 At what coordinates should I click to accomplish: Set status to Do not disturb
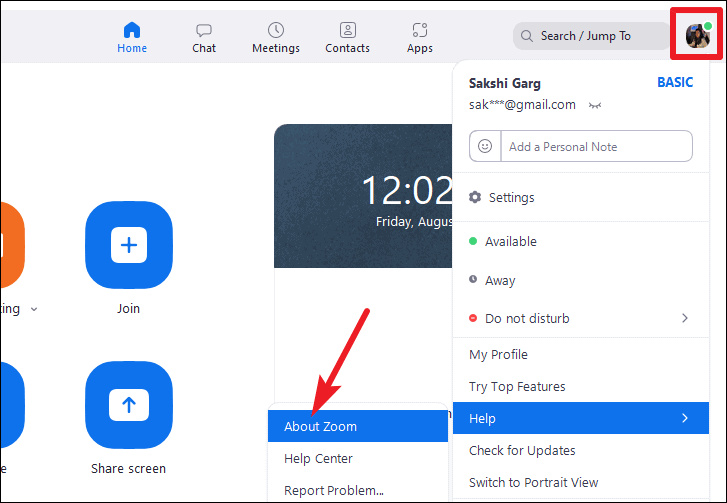point(580,318)
